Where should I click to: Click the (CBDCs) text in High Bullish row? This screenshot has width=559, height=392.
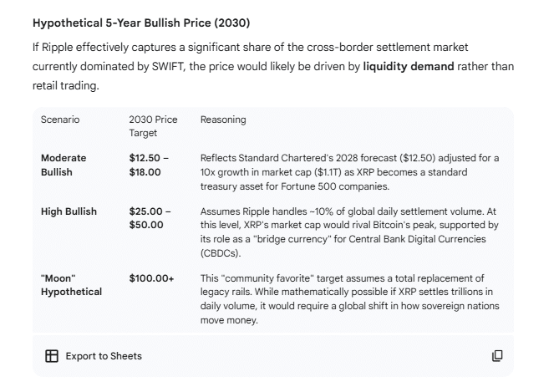coord(219,252)
